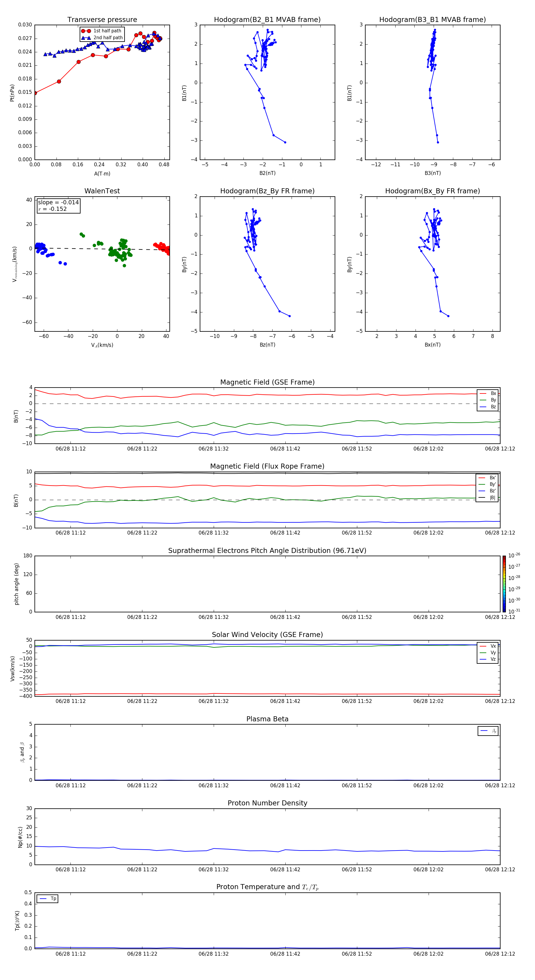535x980 pixels.
Task: Click the 'B3(nT)' x-axis label
Action: (x=432, y=173)
